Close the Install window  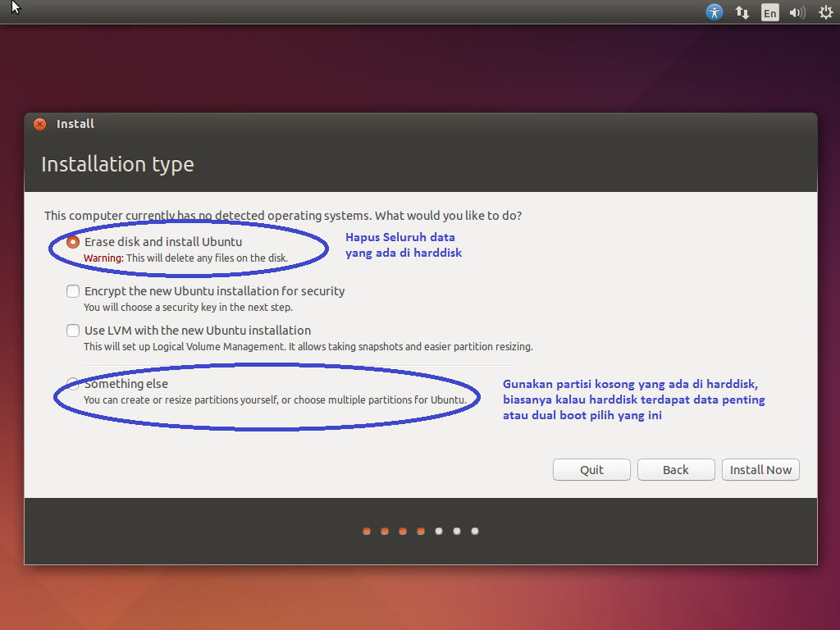[39, 124]
